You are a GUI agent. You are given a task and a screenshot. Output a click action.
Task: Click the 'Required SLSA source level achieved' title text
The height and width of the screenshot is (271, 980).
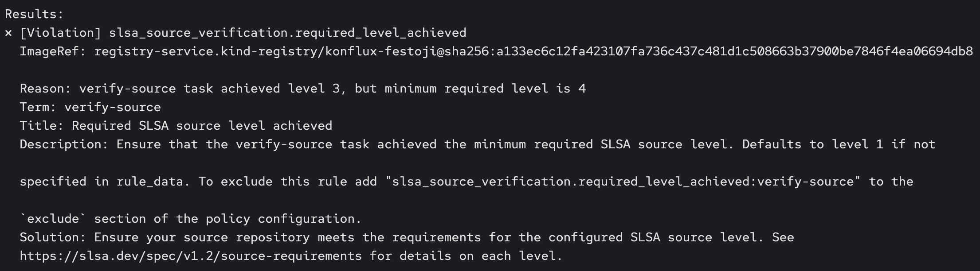click(x=202, y=126)
